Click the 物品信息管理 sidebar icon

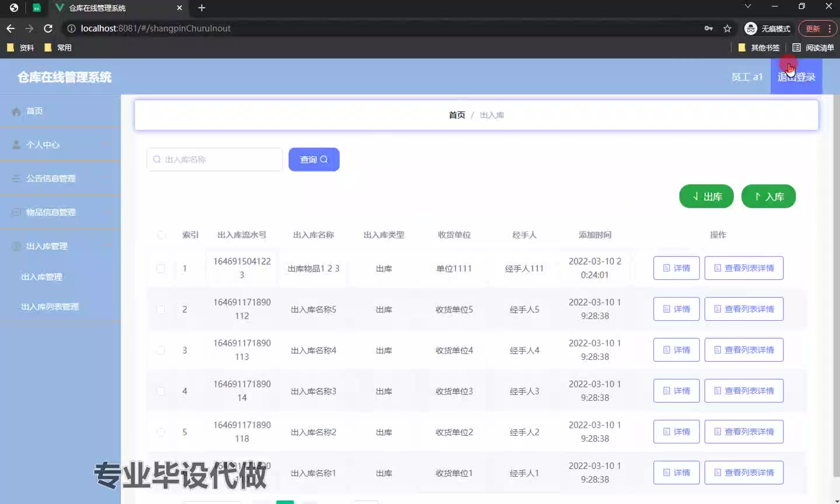16,212
